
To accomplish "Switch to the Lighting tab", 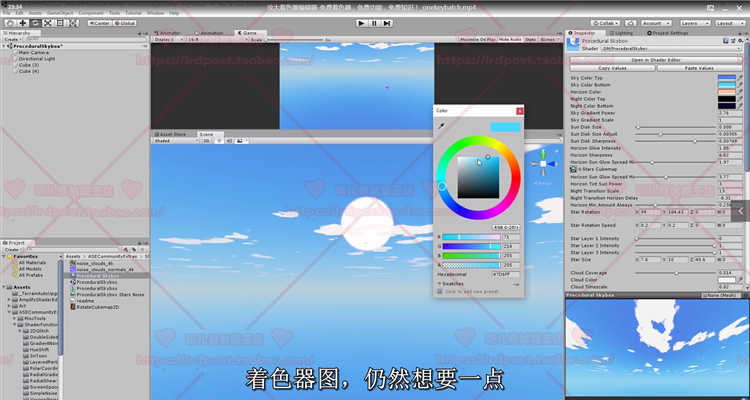I will tap(621, 33).
